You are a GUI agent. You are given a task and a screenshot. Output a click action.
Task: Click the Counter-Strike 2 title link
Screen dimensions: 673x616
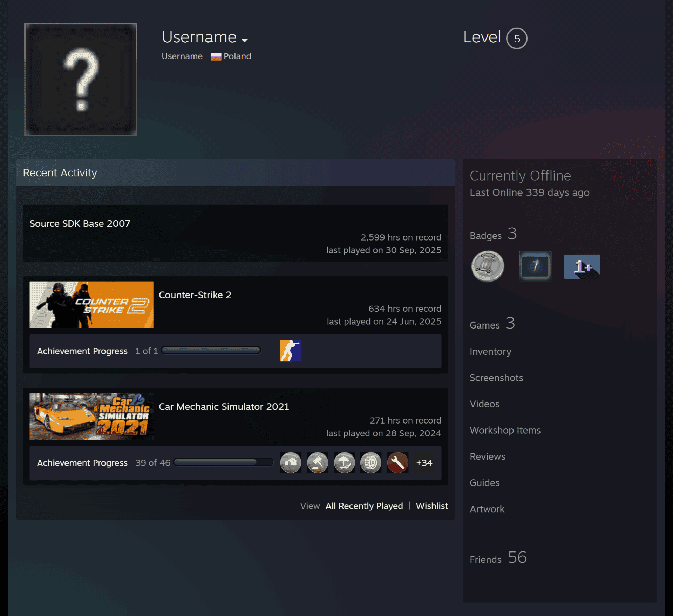click(195, 295)
